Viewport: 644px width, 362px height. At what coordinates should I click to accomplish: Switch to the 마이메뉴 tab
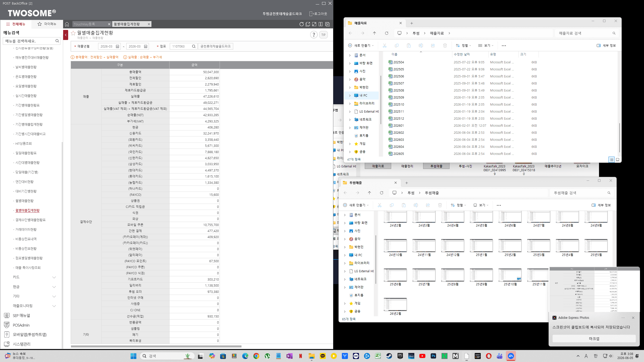point(47,24)
